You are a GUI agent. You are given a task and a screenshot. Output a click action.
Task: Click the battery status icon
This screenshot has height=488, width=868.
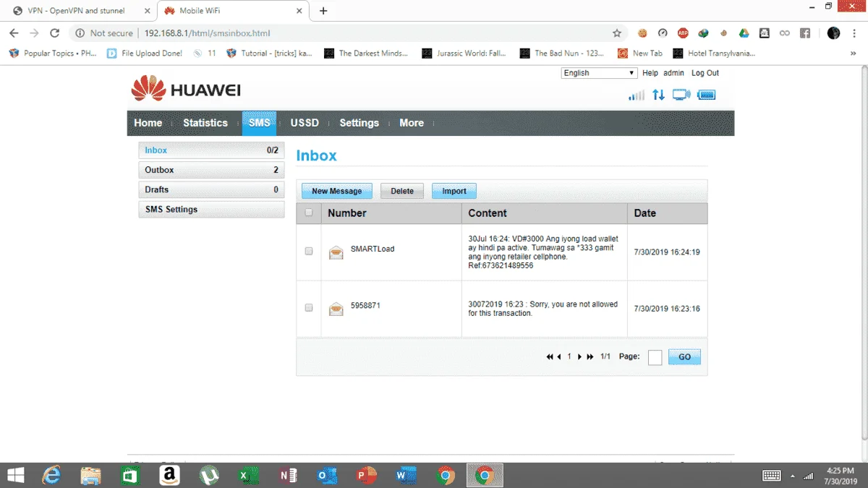tap(707, 95)
